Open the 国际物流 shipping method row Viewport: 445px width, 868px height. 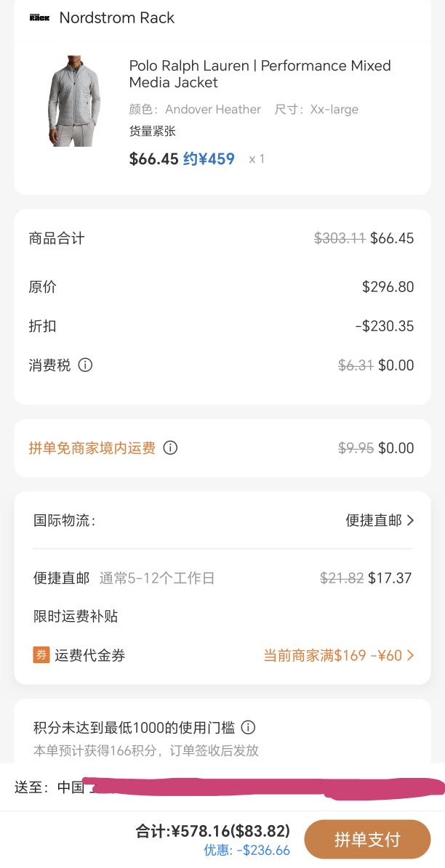coord(222,520)
